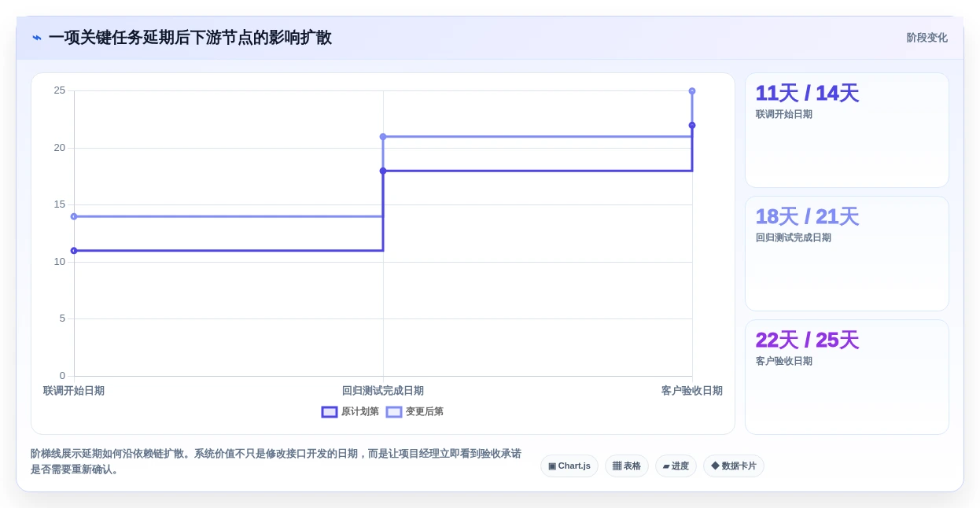Select the 数据卡片 tag chip
The width and height of the screenshot is (980, 508).
pyautogui.click(x=734, y=466)
